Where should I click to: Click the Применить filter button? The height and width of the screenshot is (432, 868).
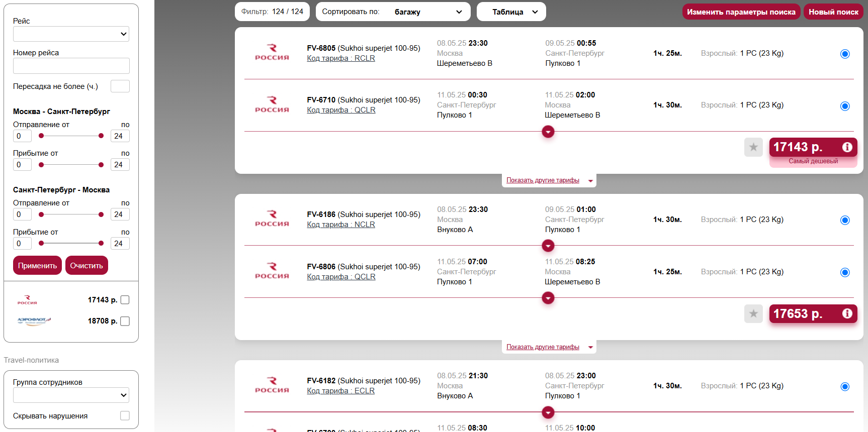point(37,265)
